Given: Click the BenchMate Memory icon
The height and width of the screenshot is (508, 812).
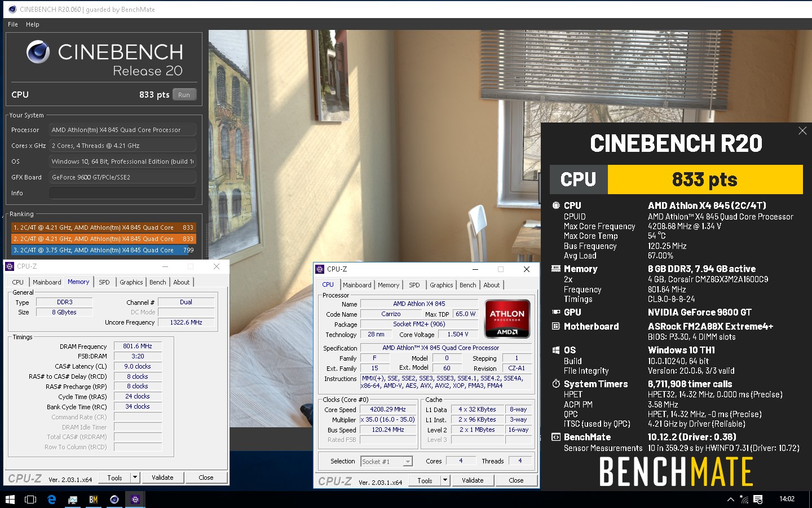Looking at the screenshot, I should [556, 269].
